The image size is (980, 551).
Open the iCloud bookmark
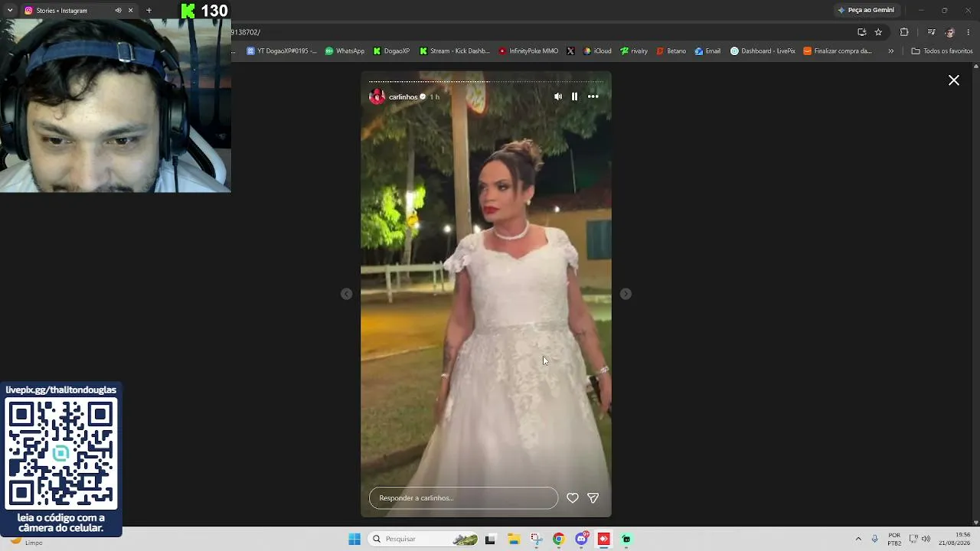pyautogui.click(x=597, y=51)
